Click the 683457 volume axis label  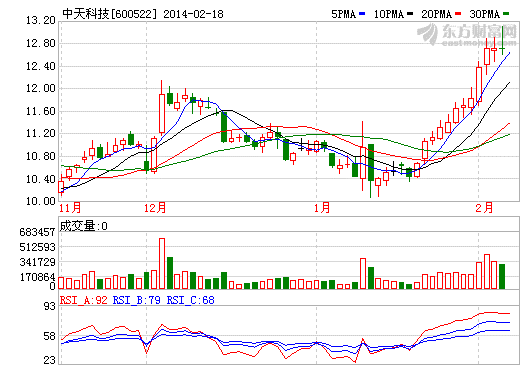point(37,232)
